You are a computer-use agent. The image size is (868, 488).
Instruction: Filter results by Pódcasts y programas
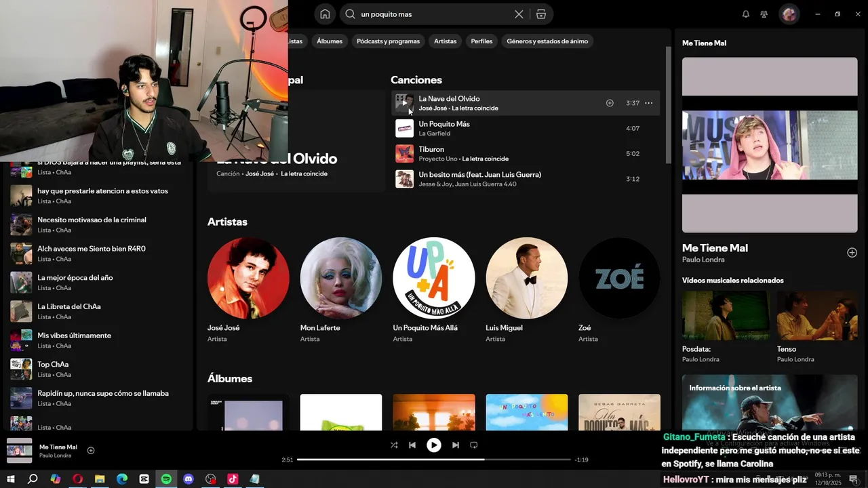(x=388, y=41)
